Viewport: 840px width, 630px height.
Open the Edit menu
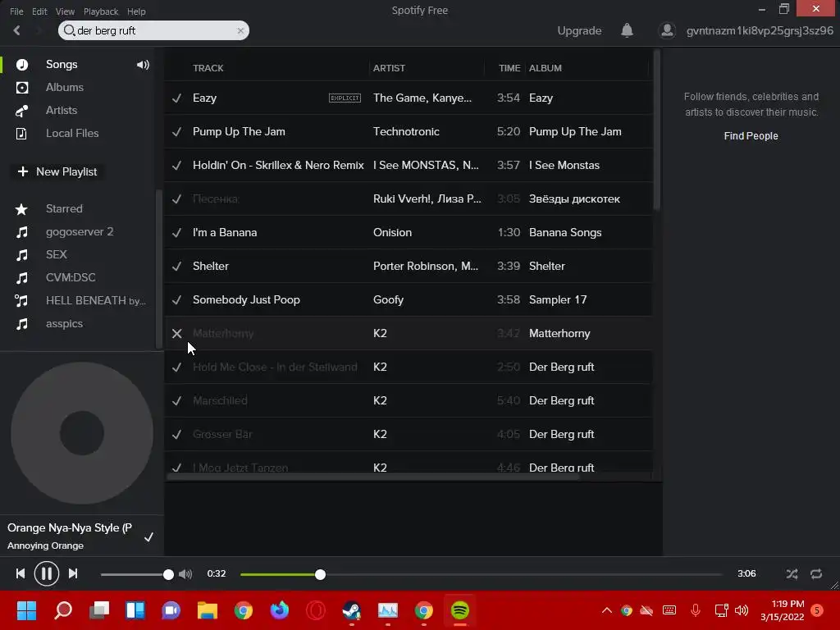tap(39, 11)
